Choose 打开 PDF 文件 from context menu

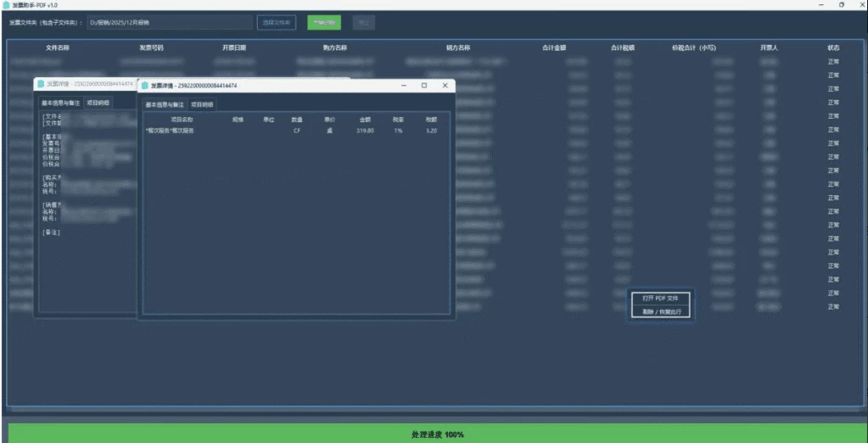pyautogui.click(x=660, y=299)
